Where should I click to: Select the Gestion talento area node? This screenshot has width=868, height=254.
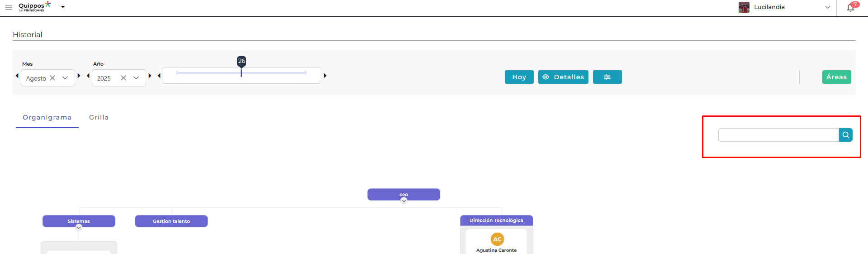[x=171, y=221]
